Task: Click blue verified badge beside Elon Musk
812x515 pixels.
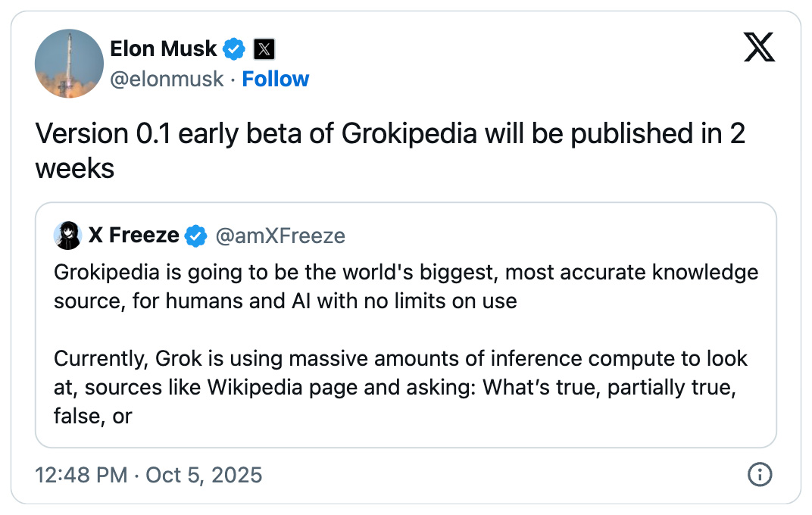Action: coord(234,50)
